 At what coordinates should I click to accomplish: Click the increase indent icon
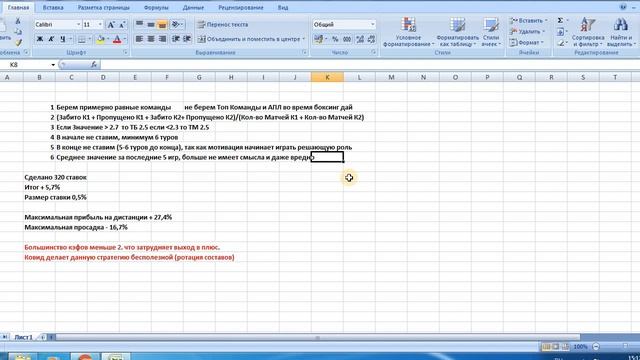(187, 39)
